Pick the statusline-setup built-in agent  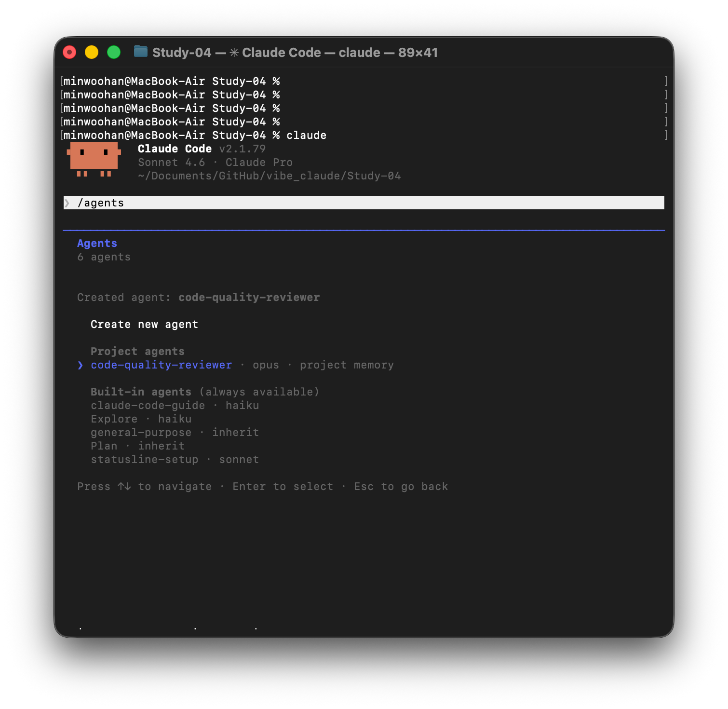coord(175,460)
